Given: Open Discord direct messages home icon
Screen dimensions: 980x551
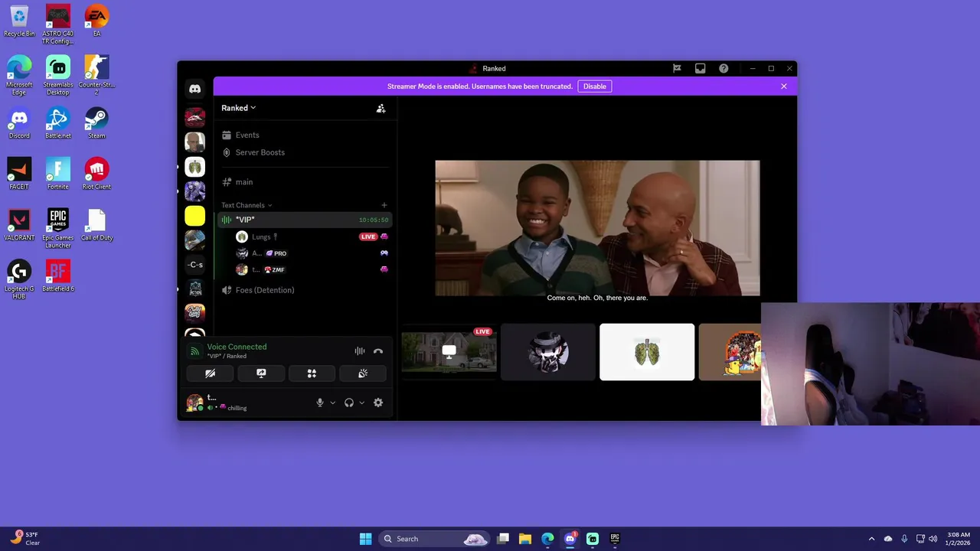Looking at the screenshot, I should [x=194, y=89].
